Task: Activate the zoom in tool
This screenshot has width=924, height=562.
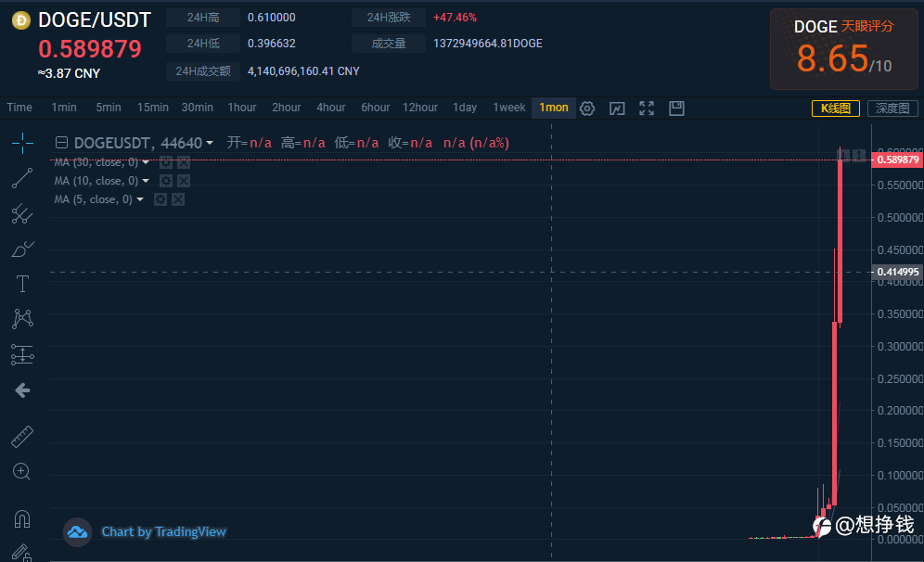Action: click(x=22, y=472)
